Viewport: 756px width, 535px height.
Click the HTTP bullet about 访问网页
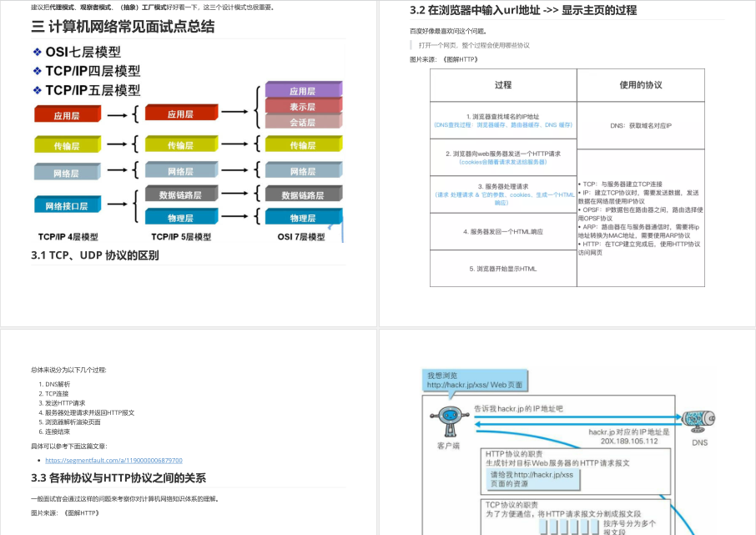(x=639, y=248)
